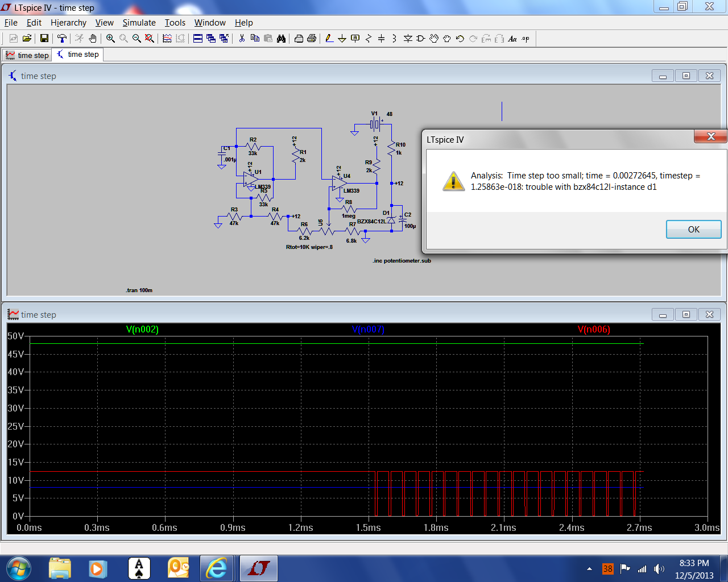This screenshot has height=582, width=728.
Task: Open Windows Explorer from taskbar
Action: point(60,568)
